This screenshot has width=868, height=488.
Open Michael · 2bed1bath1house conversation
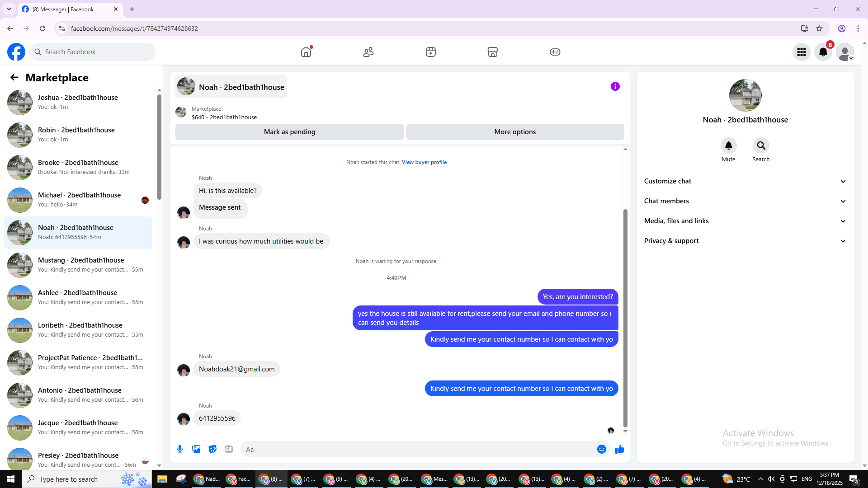click(78, 200)
